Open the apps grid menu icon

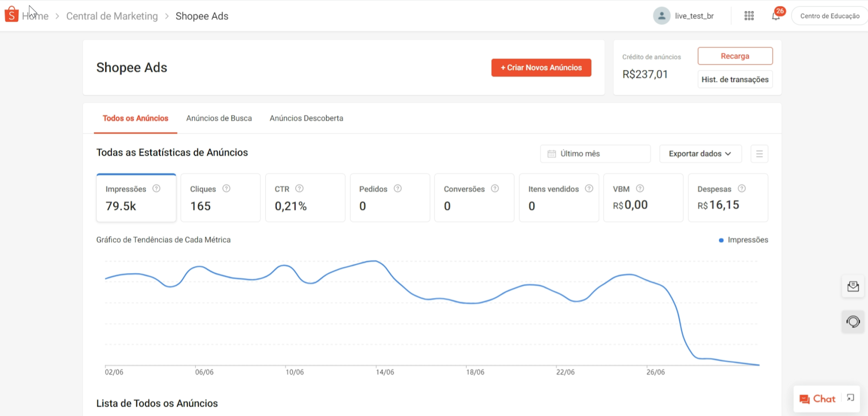749,16
